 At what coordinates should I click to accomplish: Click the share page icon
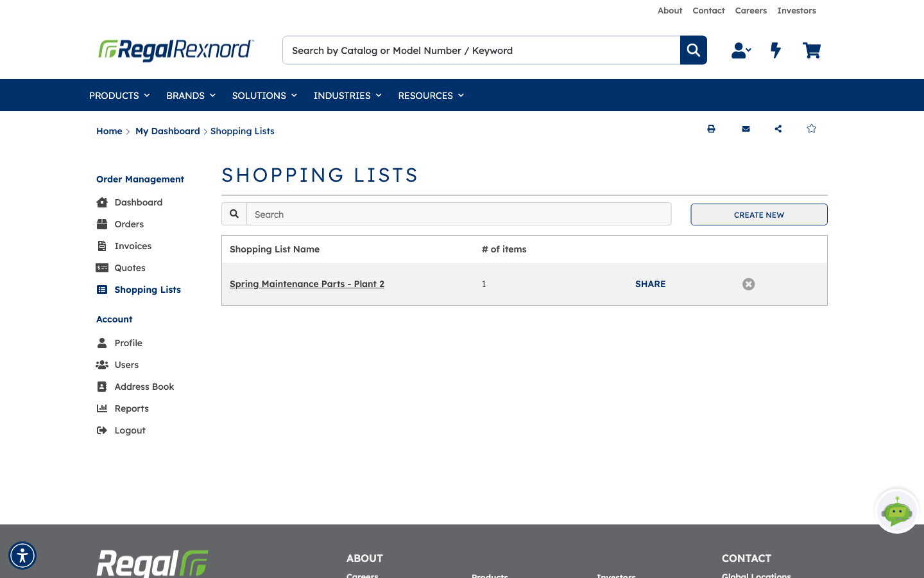[x=778, y=129]
